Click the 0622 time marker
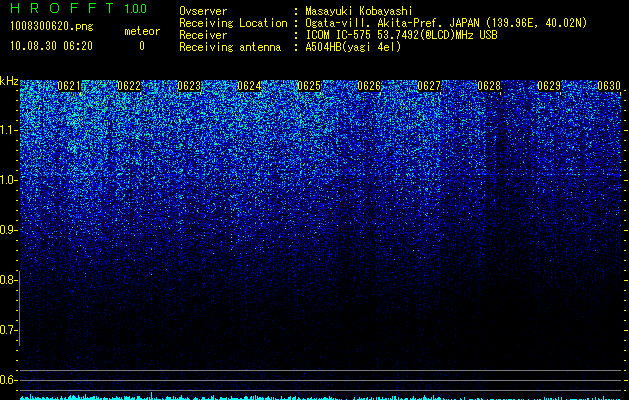Screen dimensions: 629x400 pyautogui.click(x=129, y=86)
